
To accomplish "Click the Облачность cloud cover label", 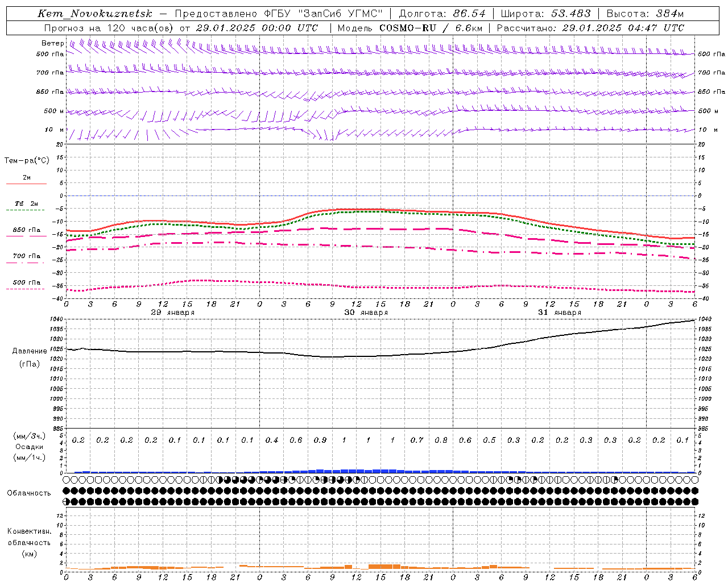I will [x=29, y=493].
